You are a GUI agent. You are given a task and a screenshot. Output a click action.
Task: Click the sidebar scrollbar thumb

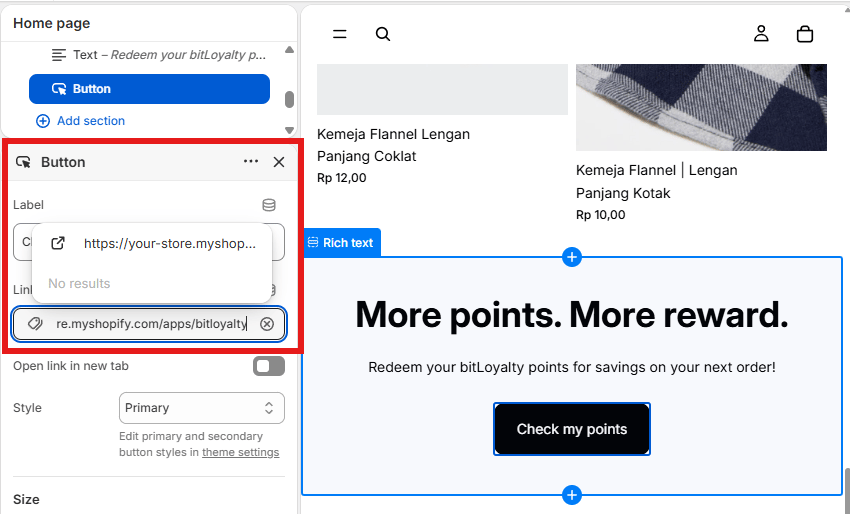click(289, 100)
